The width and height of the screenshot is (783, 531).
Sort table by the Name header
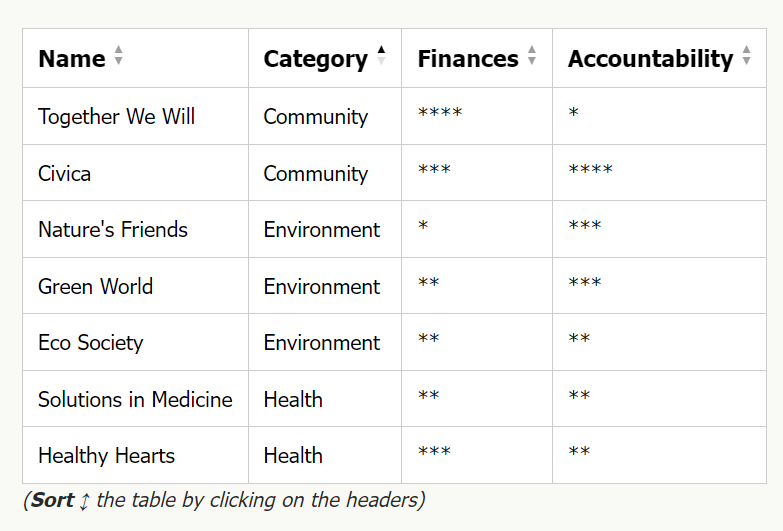coord(72,59)
